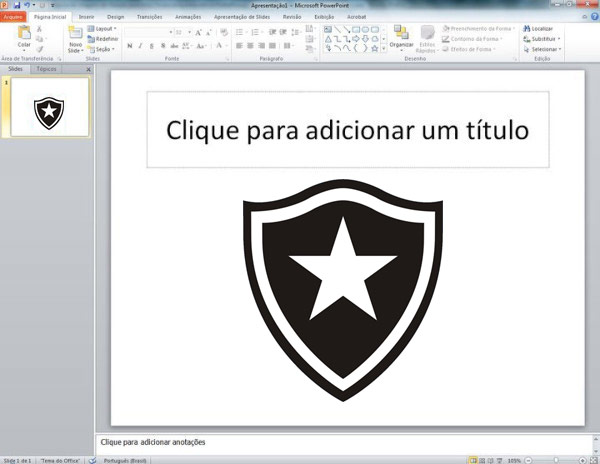Viewport: 600px width, 464px height.
Task: Expand the Seção dropdown menu
Action: coord(103,49)
